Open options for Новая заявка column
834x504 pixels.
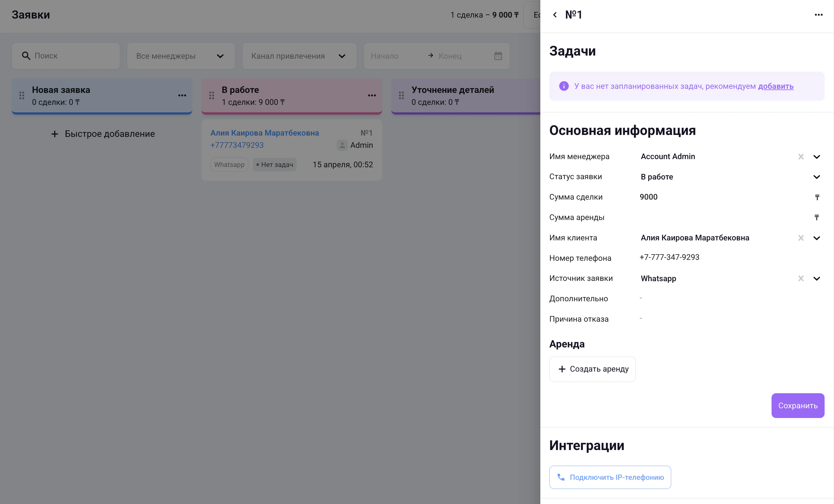(182, 95)
